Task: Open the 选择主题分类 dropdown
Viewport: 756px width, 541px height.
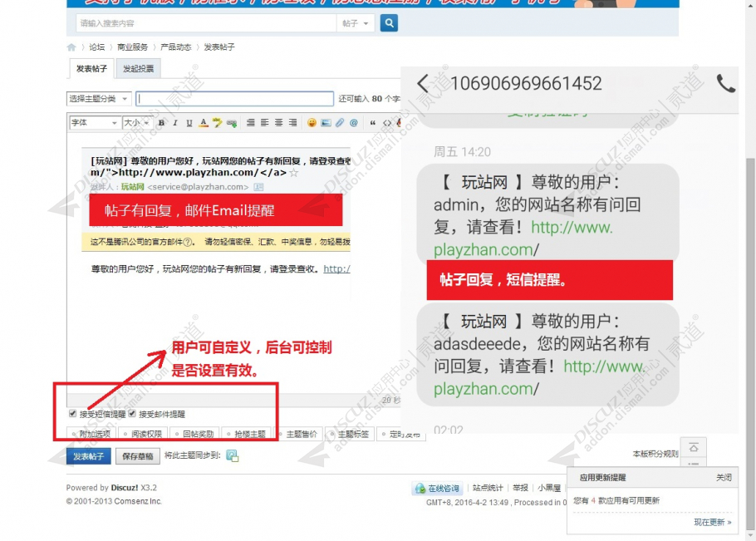Action: [99, 99]
